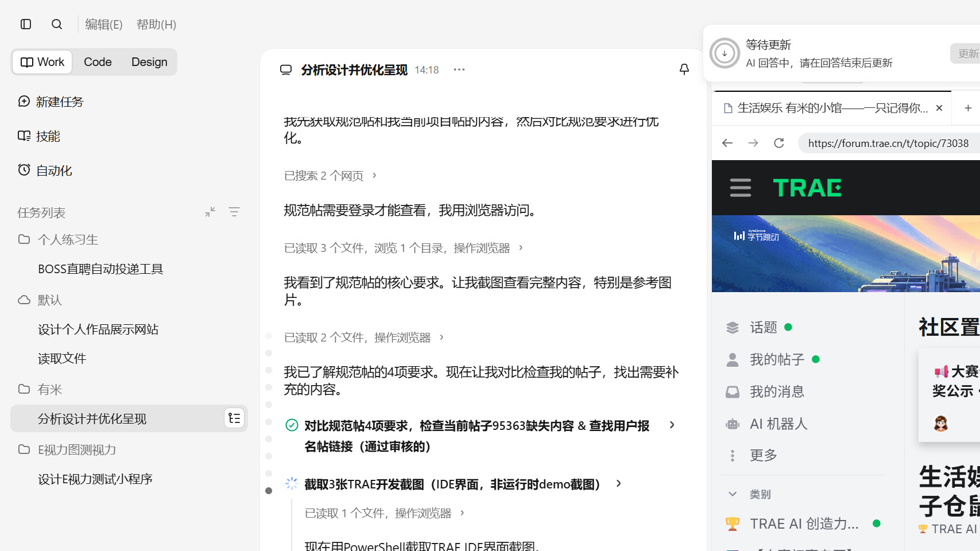Screen dimensions: 980x551
Task: Switch to the Work mode tab
Action: click(x=42, y=62)
